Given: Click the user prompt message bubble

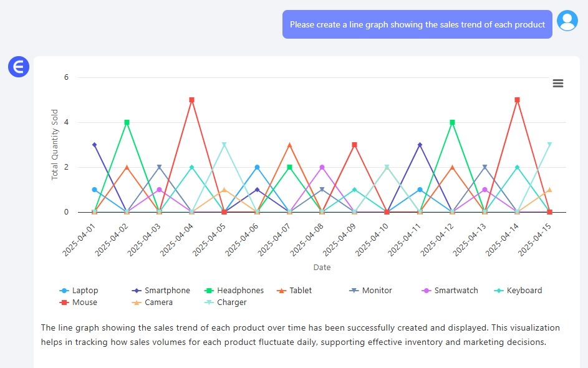Looking at the screenshot, I should pyautogui.click(x=417, y=24).
